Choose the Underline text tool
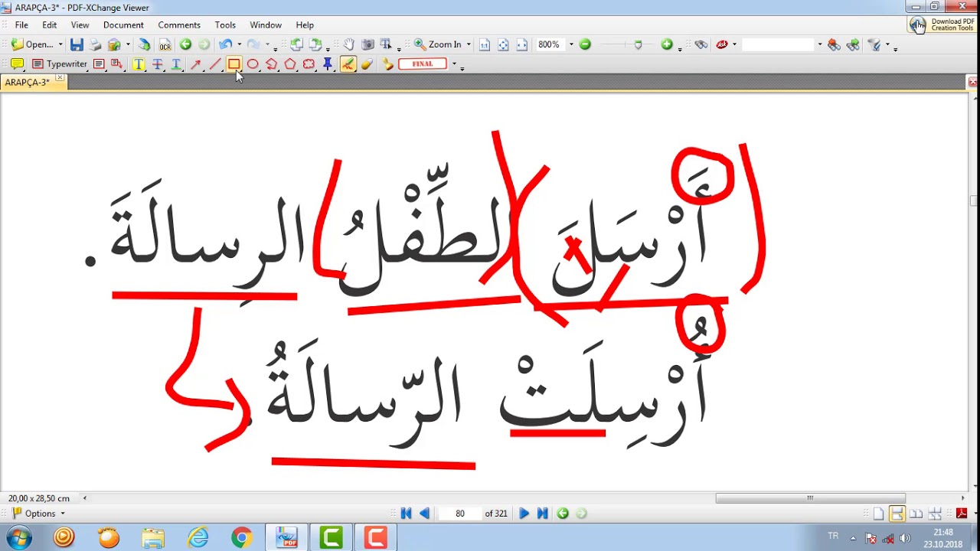980x551 pixels. pos(176,64)
